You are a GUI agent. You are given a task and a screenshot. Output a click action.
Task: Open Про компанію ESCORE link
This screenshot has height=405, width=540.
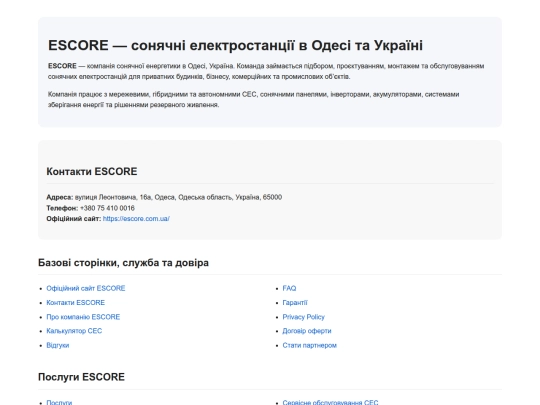pyautogui.click(x=83, y=317)
